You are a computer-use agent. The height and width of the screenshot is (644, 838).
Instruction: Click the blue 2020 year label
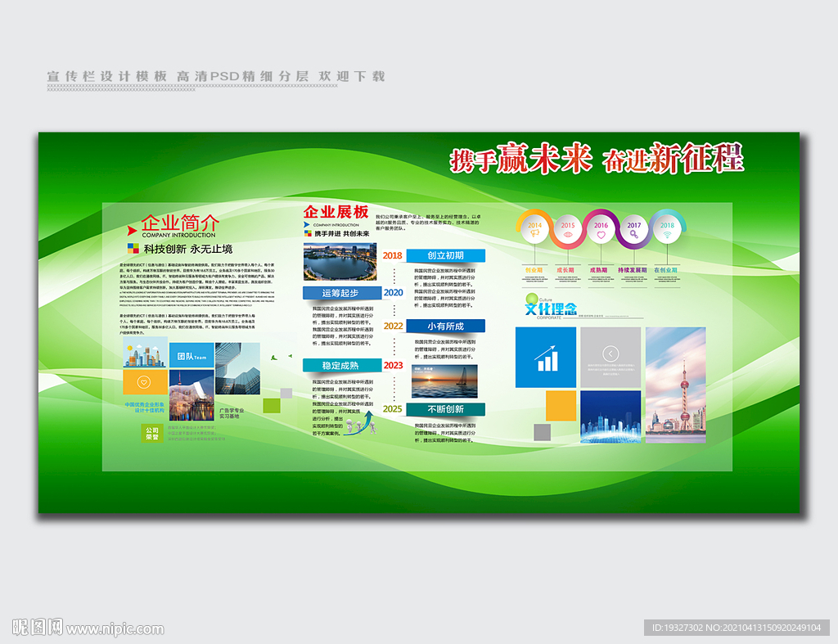[394, 293]
